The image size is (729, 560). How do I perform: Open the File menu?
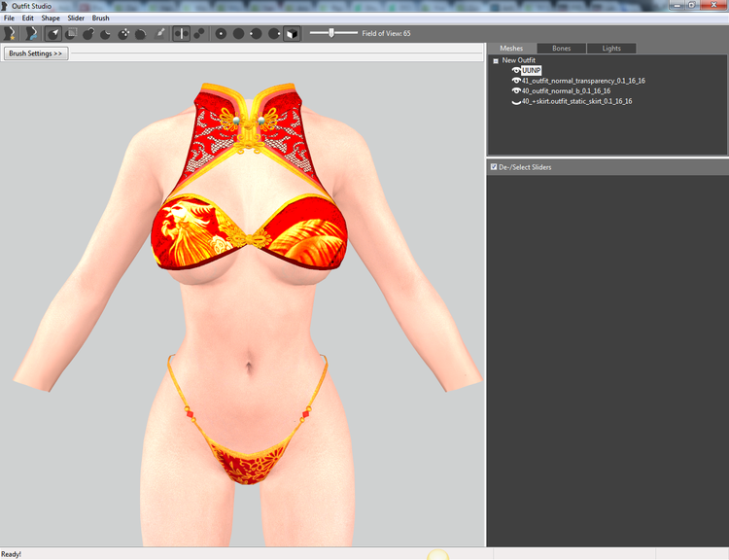pos(9,18)
